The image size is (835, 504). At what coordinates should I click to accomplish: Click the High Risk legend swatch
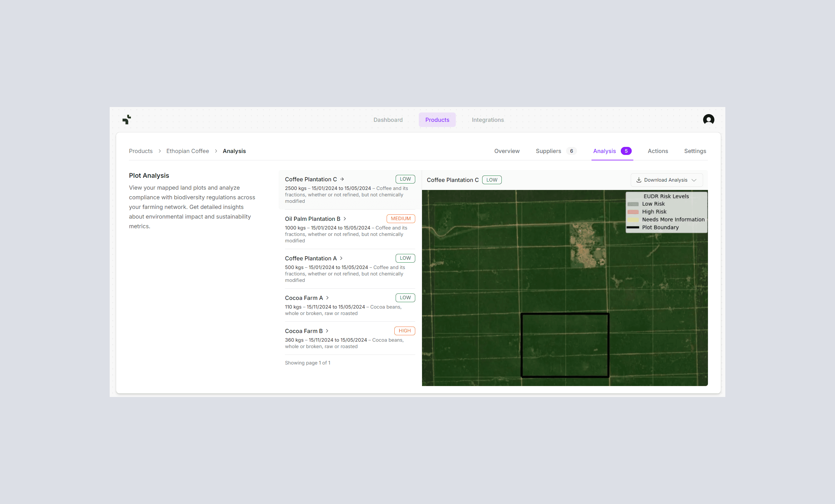(633, 212)
